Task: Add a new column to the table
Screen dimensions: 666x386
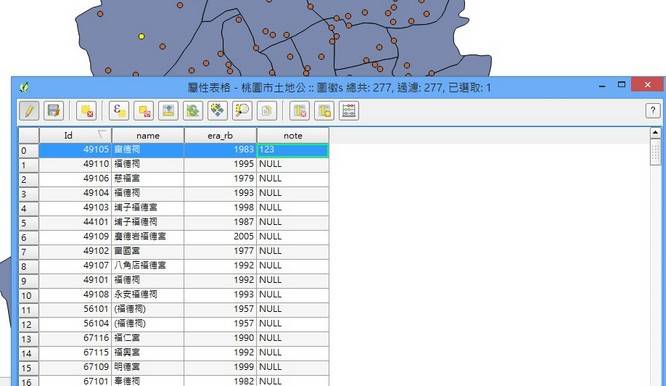Action: point(324,111)
